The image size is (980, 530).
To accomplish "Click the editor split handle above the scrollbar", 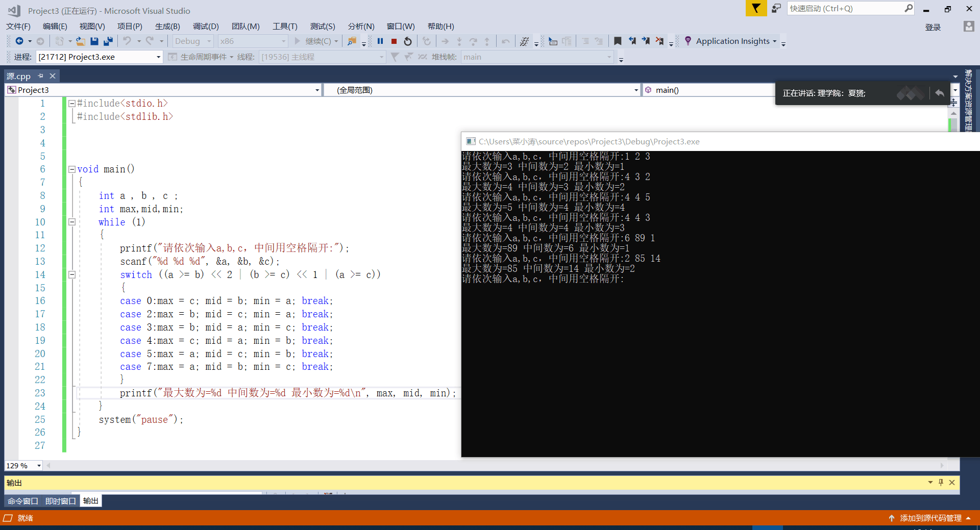I will (953, 102).
